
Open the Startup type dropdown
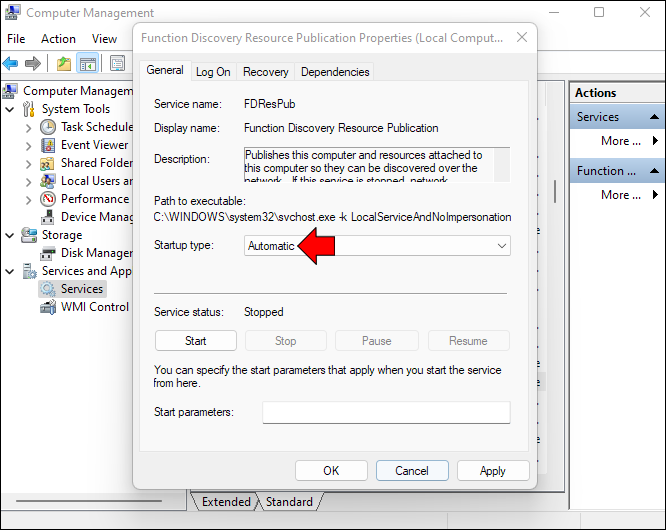click(377, 245)
